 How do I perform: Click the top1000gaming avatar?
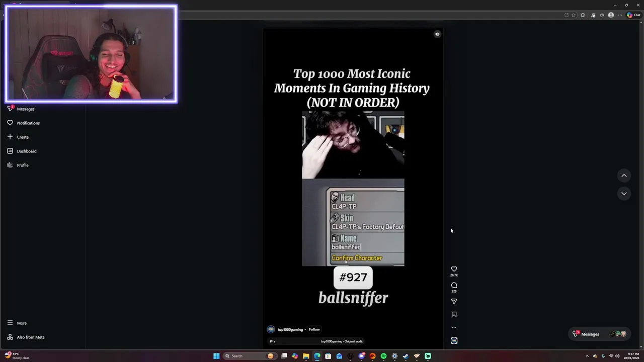pyautogui.click(x=271, y=329)
